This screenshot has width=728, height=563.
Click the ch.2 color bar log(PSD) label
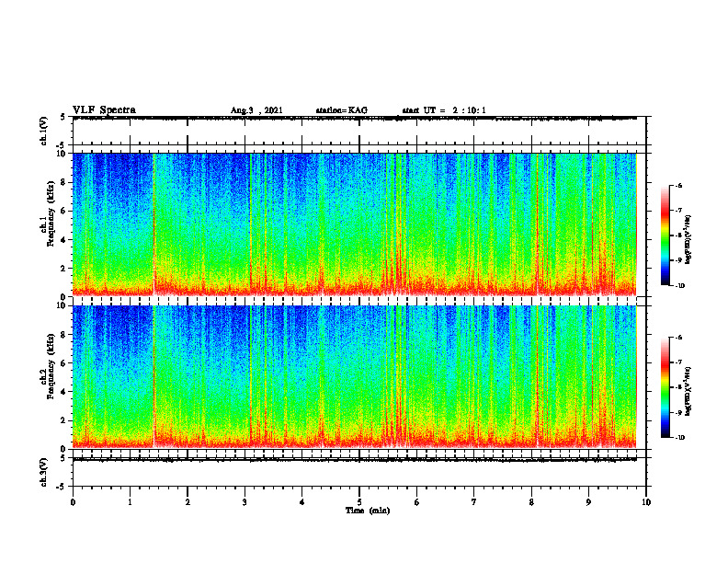coord(688,391)
